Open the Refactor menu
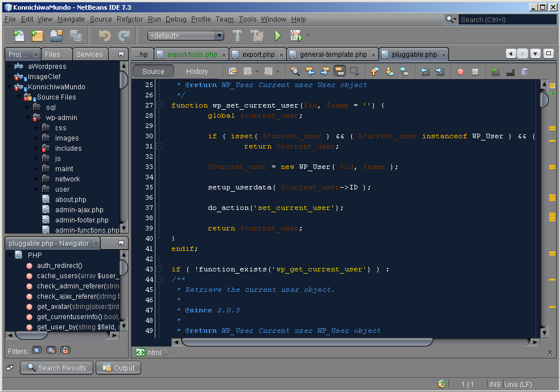Viewport: 560px width, 392px height. [130, 19]
